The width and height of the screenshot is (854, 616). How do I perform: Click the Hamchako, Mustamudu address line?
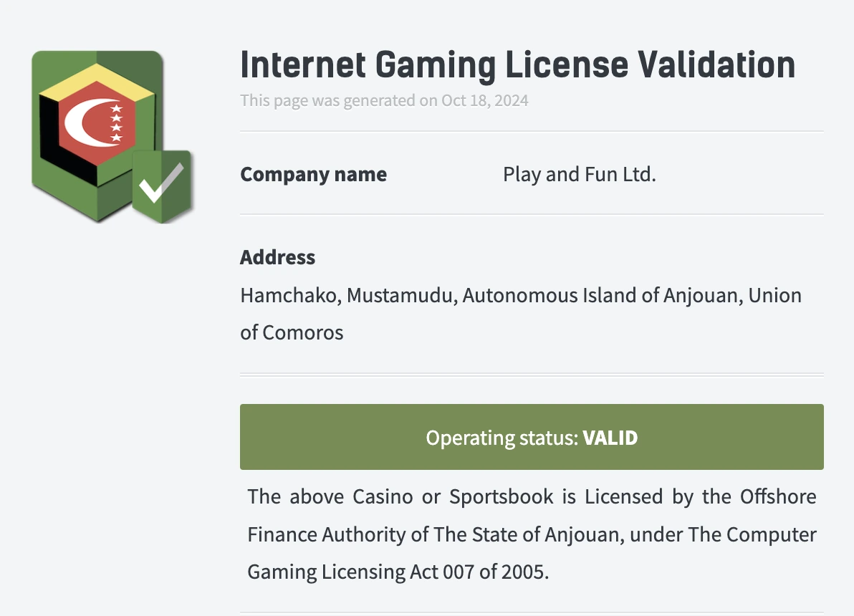coord(521,295)
